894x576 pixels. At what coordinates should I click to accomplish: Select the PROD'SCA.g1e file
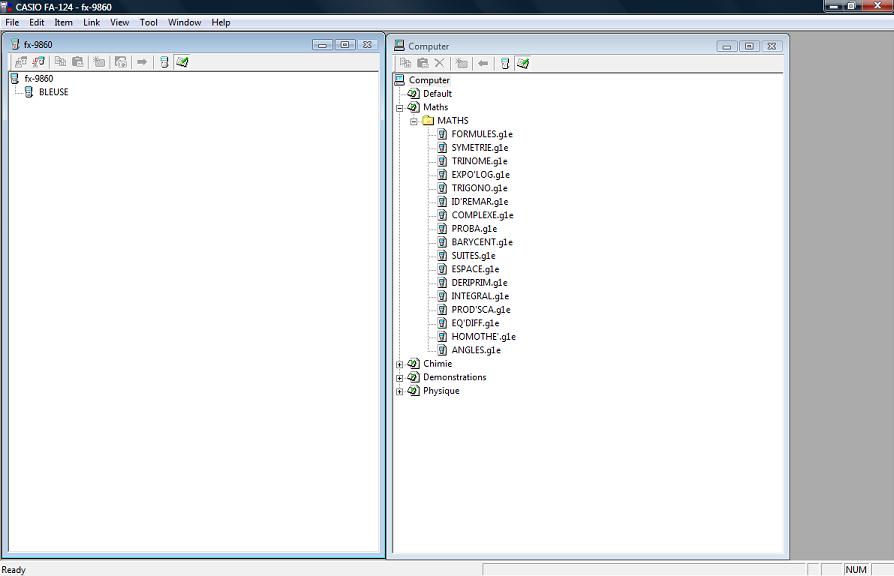coord(481,310)
